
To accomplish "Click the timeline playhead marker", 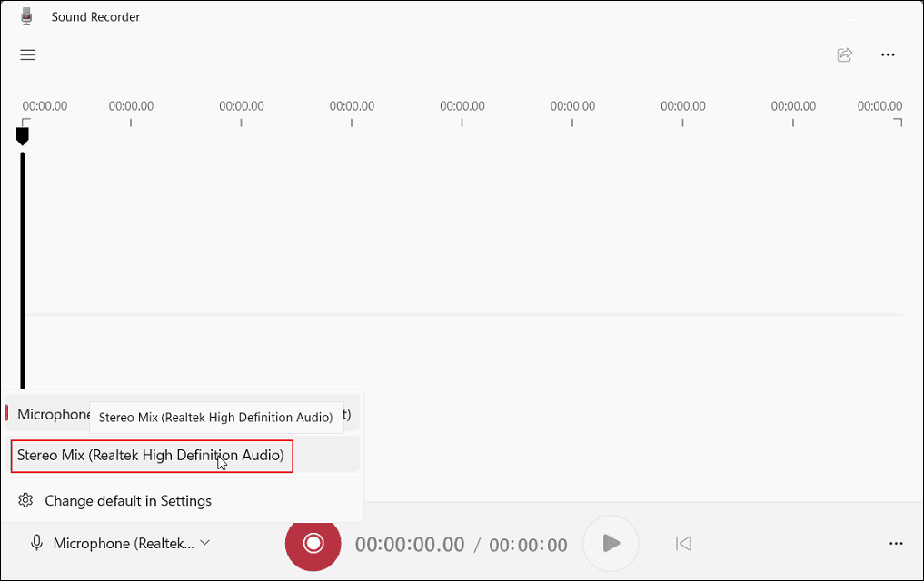I will click(x=22, y=134).
